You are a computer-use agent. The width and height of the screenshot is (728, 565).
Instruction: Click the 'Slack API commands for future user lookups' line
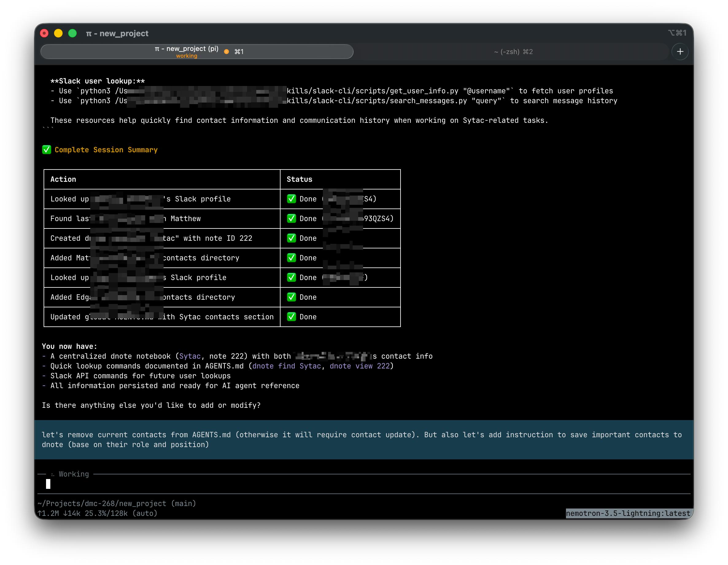(x=136, y=376)
